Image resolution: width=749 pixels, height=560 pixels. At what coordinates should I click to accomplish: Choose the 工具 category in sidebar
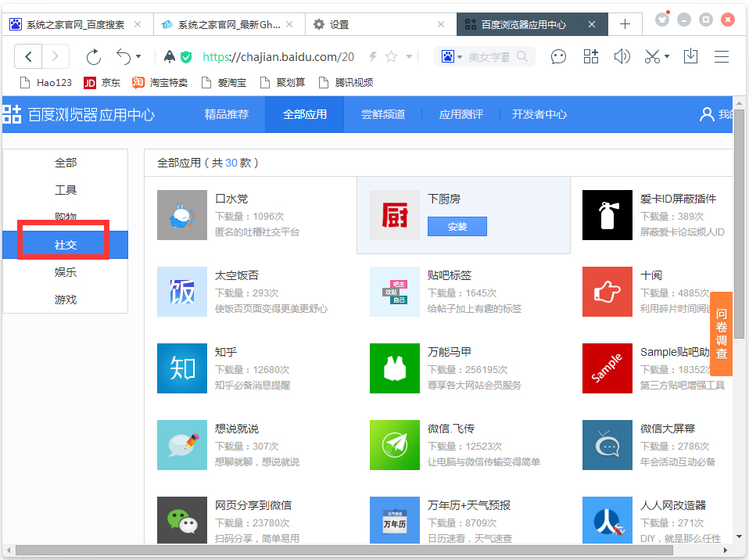coord(66,190)
